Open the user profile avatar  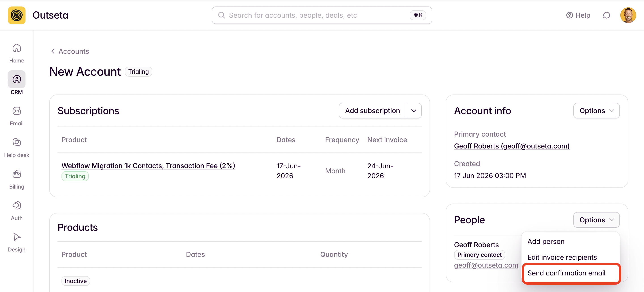tap(628, 15)
